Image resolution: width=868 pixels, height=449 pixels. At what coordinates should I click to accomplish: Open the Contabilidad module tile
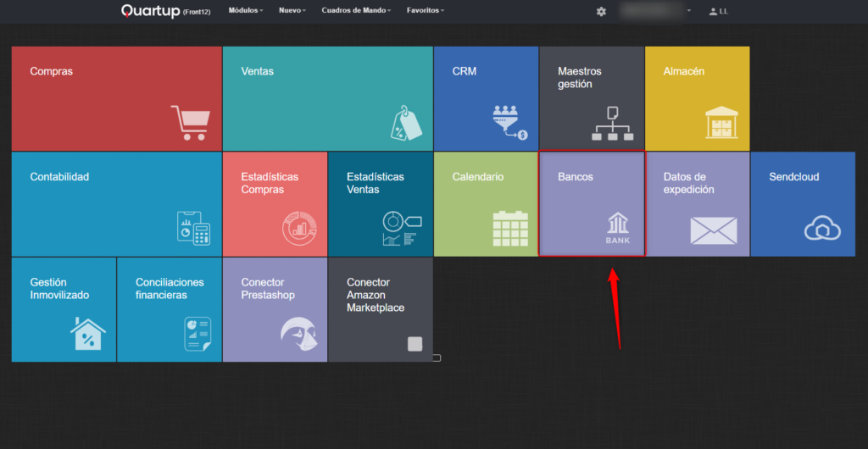pos(116,204)
